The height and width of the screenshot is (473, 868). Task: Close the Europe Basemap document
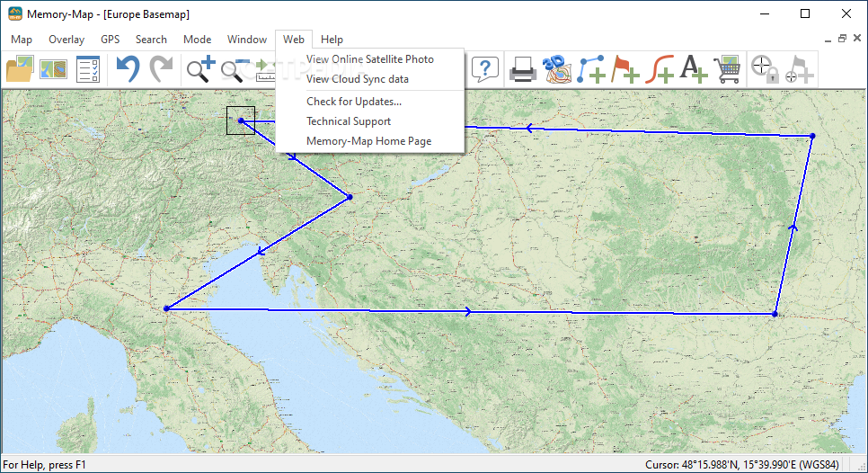tap(857, 38)
